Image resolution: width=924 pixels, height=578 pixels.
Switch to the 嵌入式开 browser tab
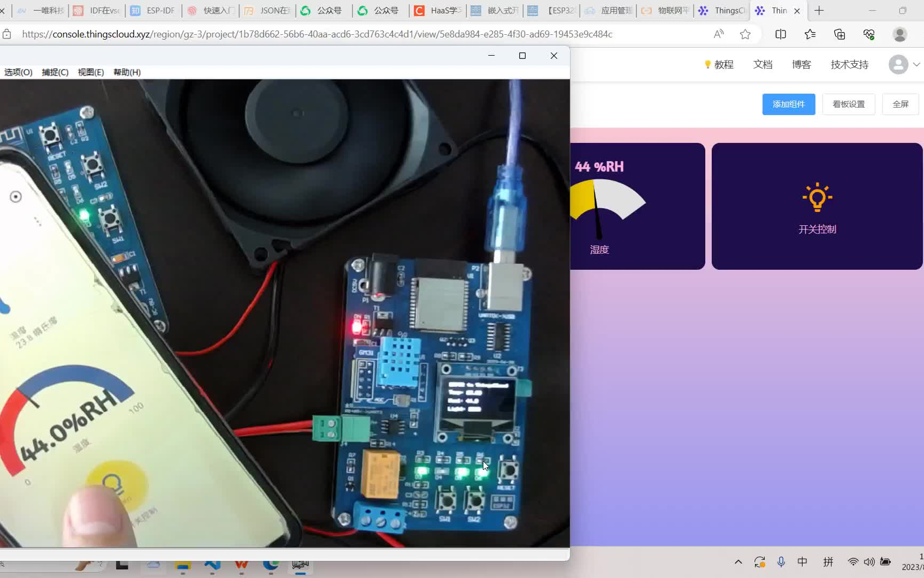(x=495, y=11)
